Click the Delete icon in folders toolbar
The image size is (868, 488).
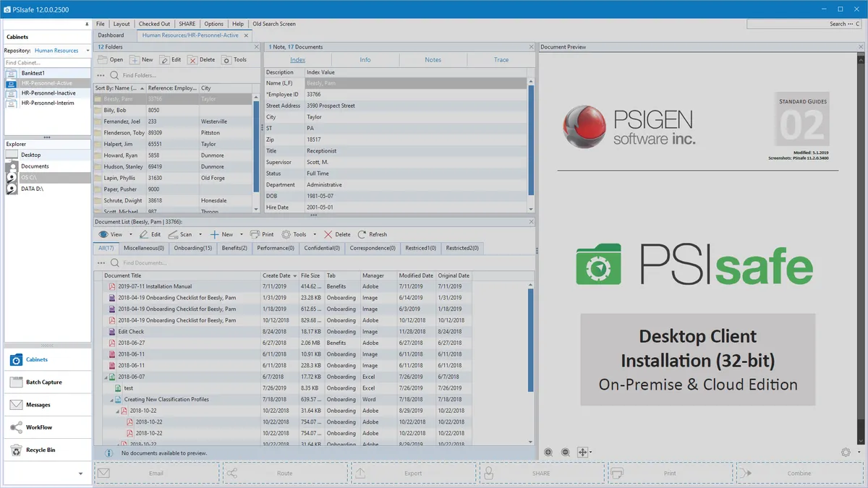point(192,60)
